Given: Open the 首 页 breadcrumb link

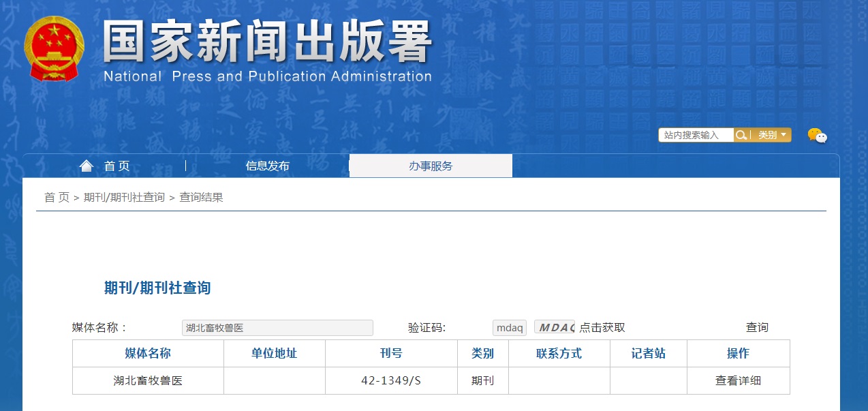Looking at the screenshot, I should click(x=56, y=198).
